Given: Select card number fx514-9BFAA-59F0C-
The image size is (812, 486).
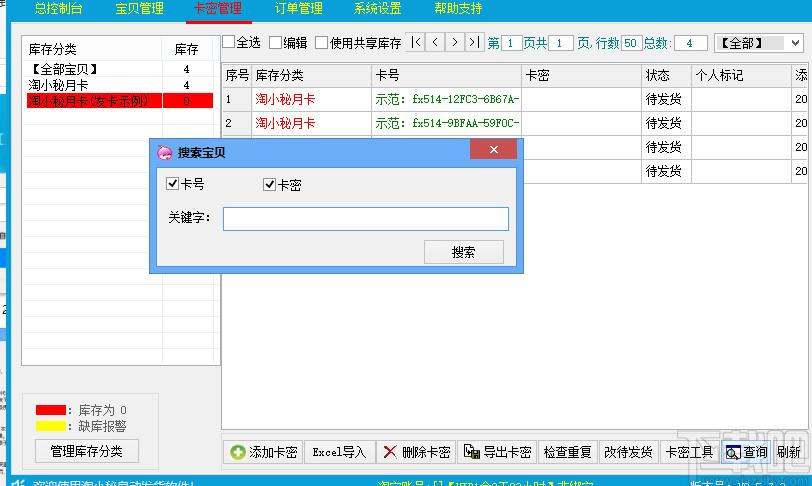Looking at the screenshot, I should click(447, 123).
